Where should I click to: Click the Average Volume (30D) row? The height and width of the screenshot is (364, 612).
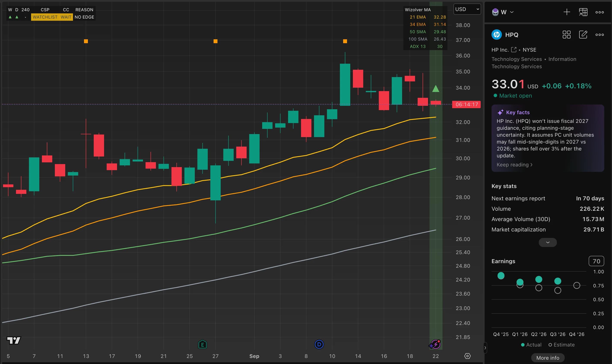click(x=547, y=219)
